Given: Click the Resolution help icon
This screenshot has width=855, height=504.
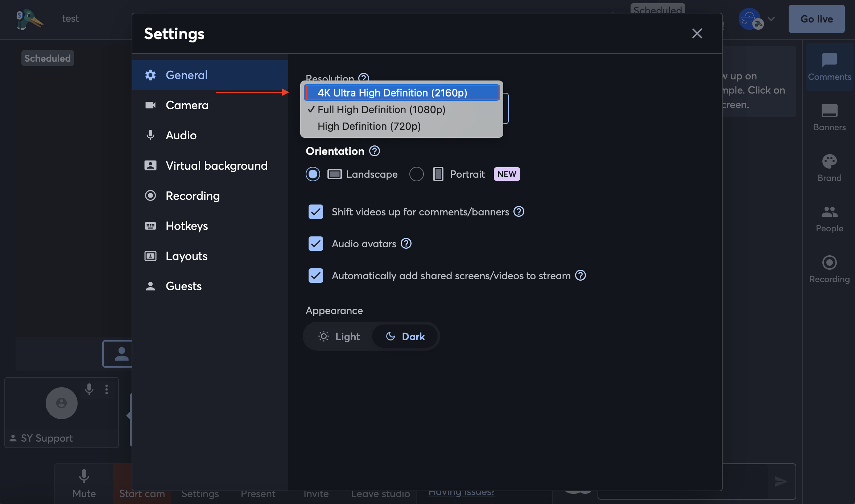Looking at the screenshot, I should [364, 78].
